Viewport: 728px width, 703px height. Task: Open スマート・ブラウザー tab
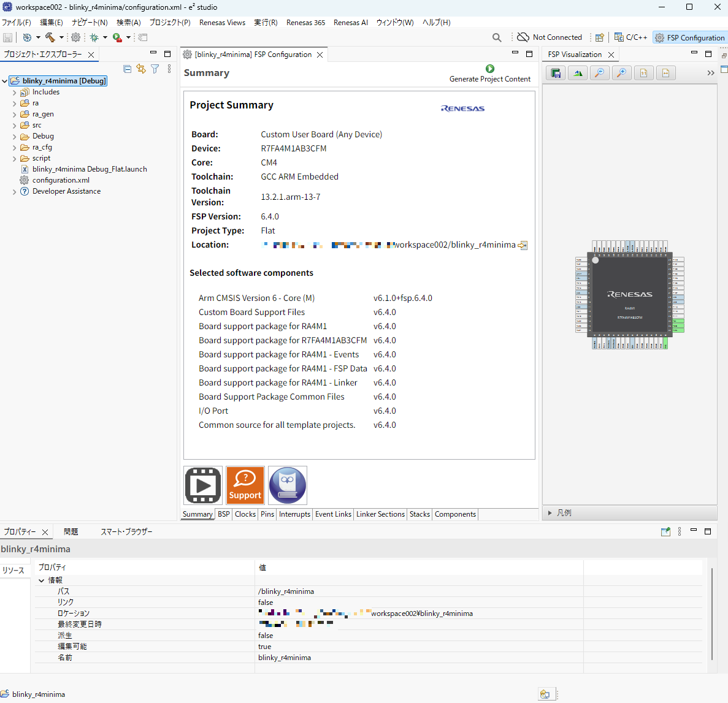[x=127, y=532]
